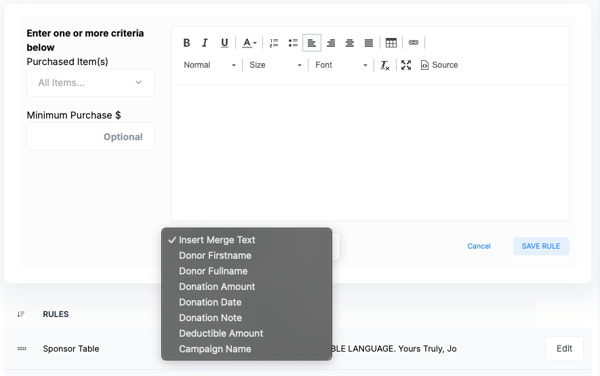Toggle bold formatting in editor toolbar
This screenshot has height=376, width=600.
coord(186,43)
